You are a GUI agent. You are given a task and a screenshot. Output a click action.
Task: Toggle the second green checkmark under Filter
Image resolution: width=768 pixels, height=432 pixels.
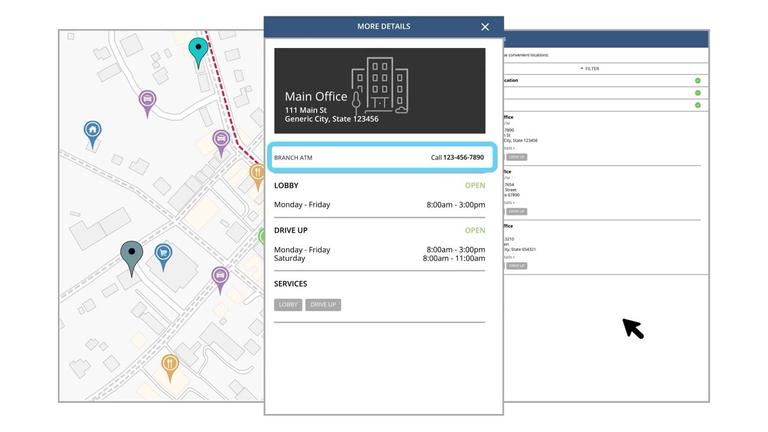697,93
